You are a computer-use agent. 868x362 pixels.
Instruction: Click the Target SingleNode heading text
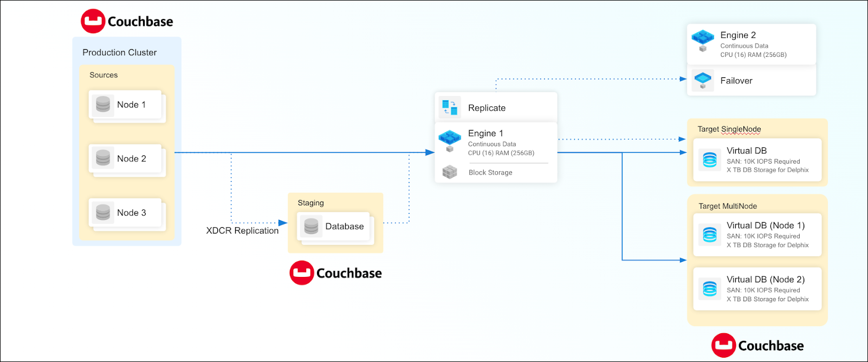coord(729,129)
